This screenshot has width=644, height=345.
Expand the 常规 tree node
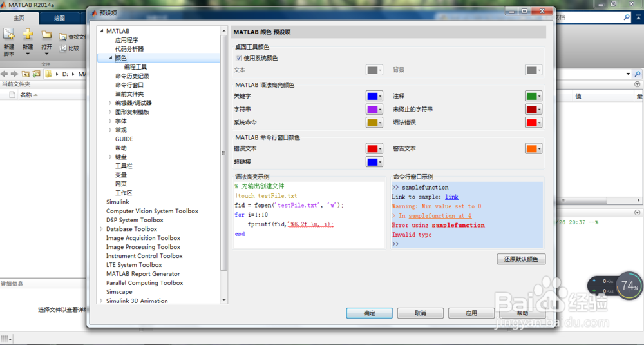click(x=110, y=130)
